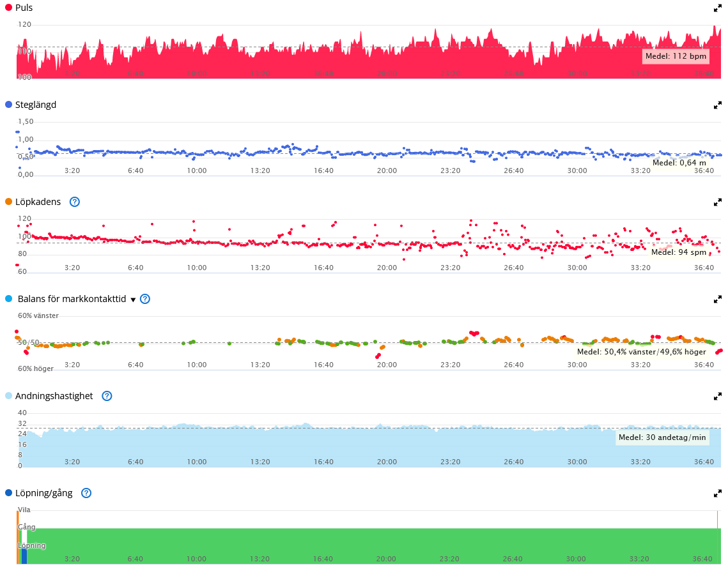Image resolution: width=728 pixels, height=569 pixels.
Task: Open the Andningshastighet chart in fullscreen
Action: tap(717, 396)
